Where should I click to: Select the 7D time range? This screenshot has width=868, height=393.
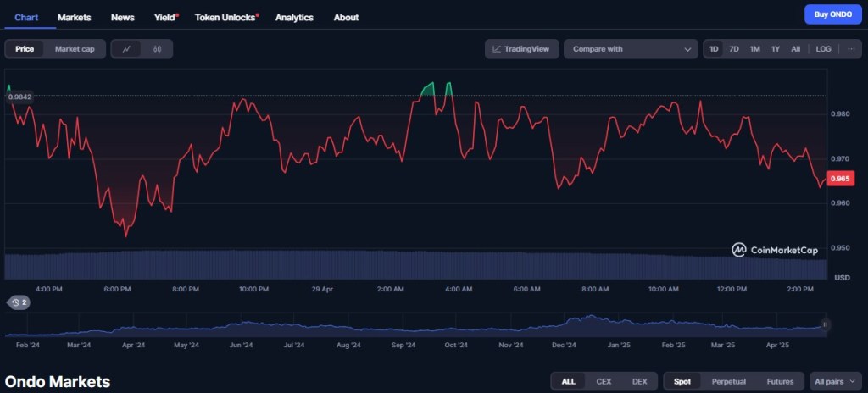(x=734, y=49)
